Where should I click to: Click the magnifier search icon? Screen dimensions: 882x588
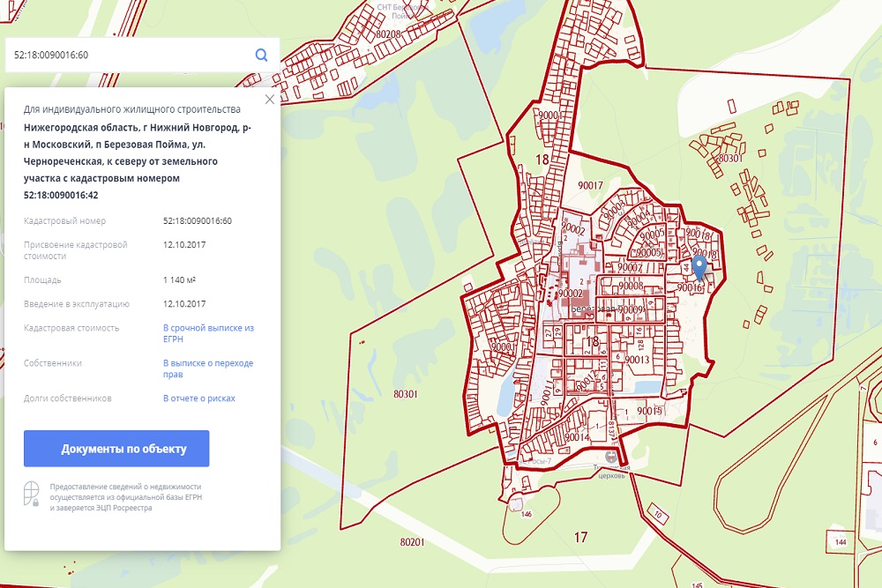pyautogui.click(x=261, y=55)
